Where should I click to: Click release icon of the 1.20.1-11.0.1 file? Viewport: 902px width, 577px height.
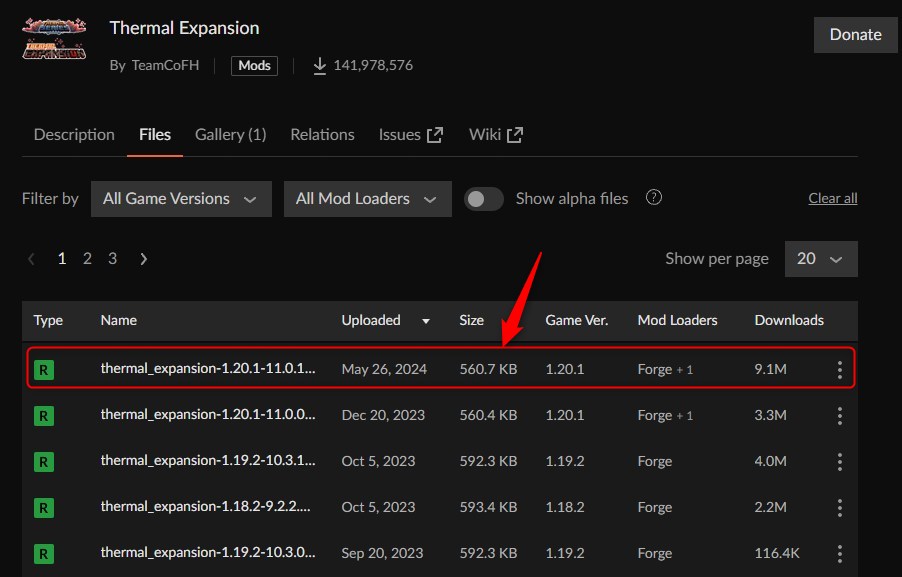coord(44,369)
